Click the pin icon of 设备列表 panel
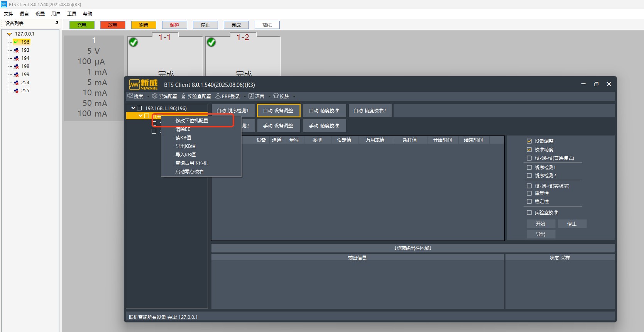 click(57, 23)
